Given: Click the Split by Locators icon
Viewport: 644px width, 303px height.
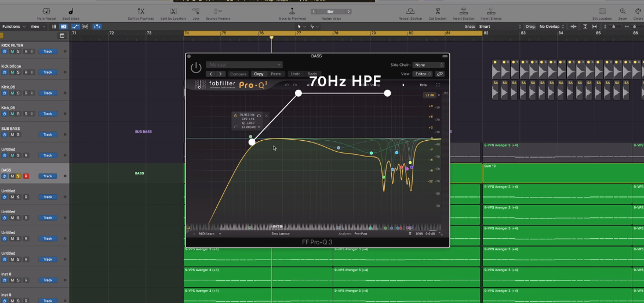Looking at the screenshot, I should coord(173,12).
